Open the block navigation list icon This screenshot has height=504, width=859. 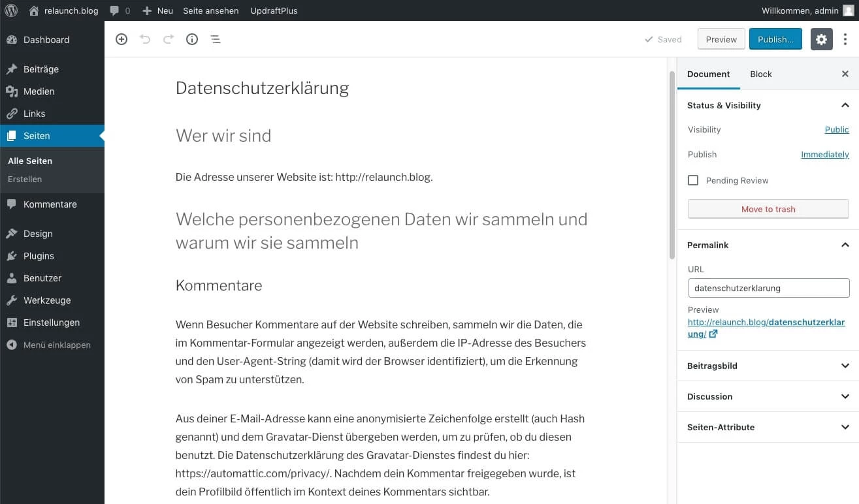pyautogui.click(x=216, y=39)
